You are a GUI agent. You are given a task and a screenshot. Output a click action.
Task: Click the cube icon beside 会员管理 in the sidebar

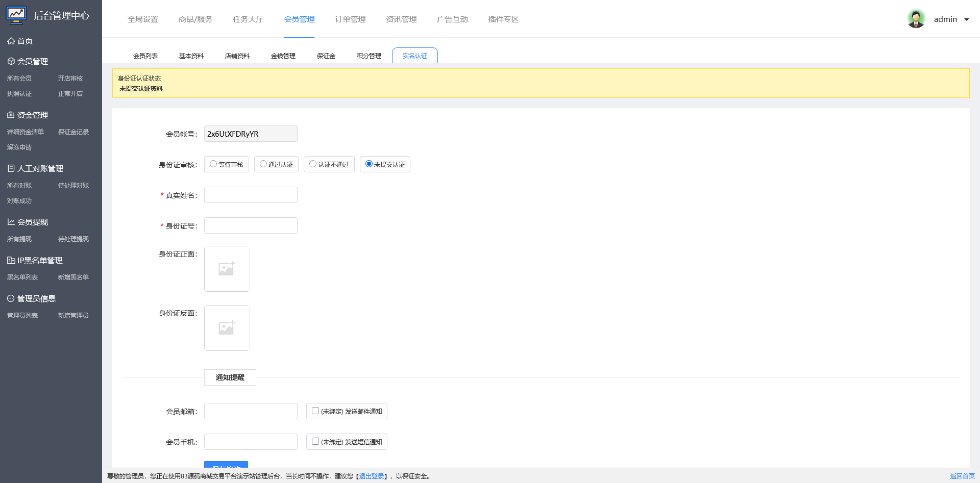(x=11, y=61)
